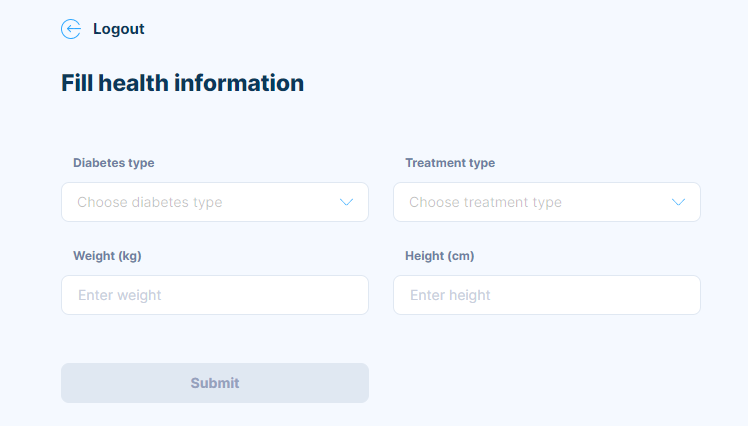Open the Treatment type dropdown

547,202
